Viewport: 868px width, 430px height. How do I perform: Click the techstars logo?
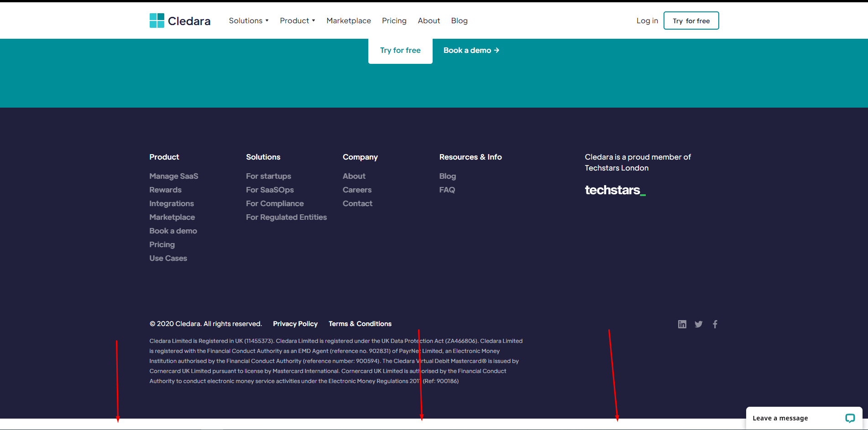coord(615,190)
